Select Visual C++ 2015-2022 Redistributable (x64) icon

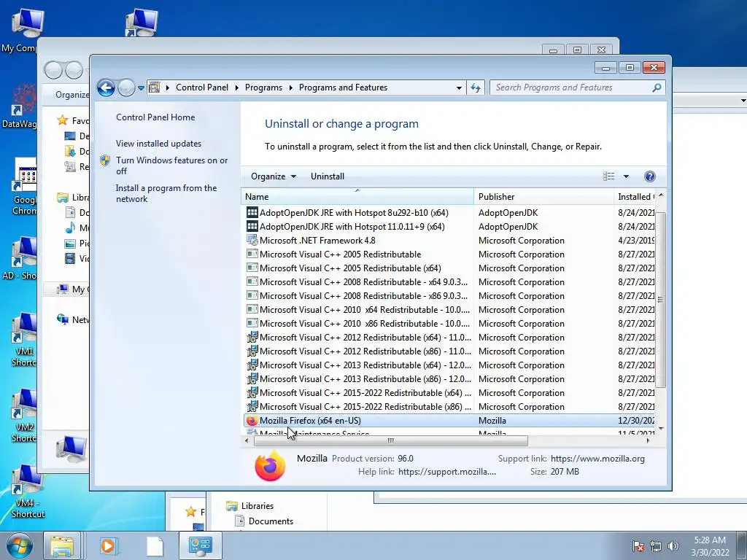[x=252, y=392]
